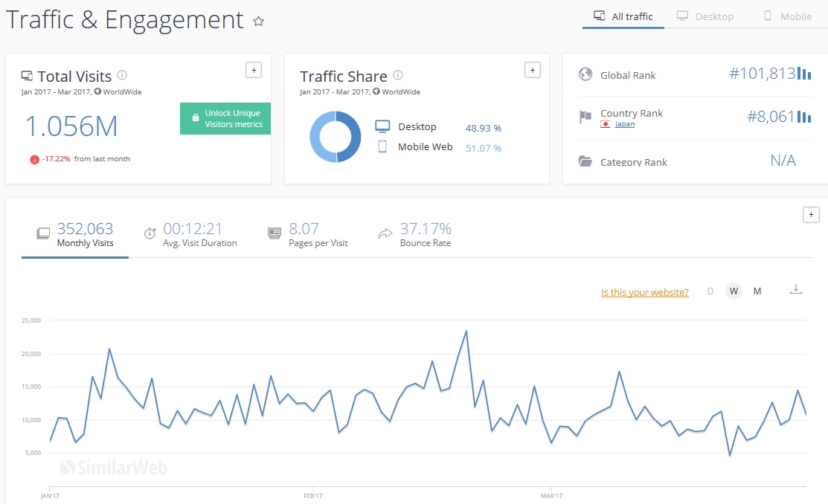
Task: Switch chart granularity to Daily (D)
Action: click(710, 291)
